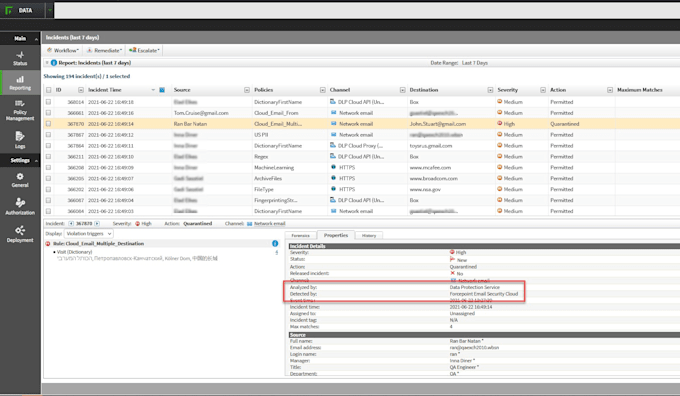Click the Network email channel icon in row 367870

(x=333, y=124)
